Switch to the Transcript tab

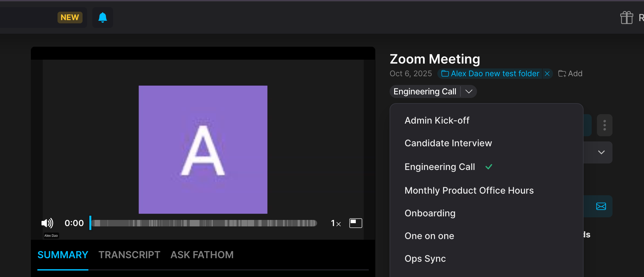tap(129, 255)
